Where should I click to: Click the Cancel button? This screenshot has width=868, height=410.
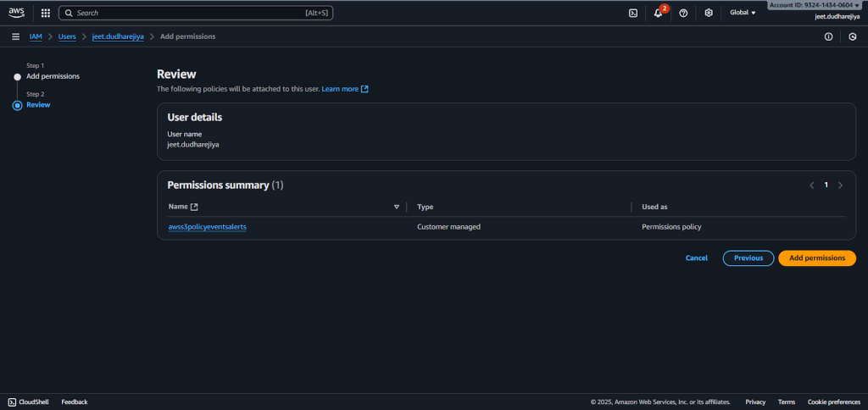click(697, 258)
